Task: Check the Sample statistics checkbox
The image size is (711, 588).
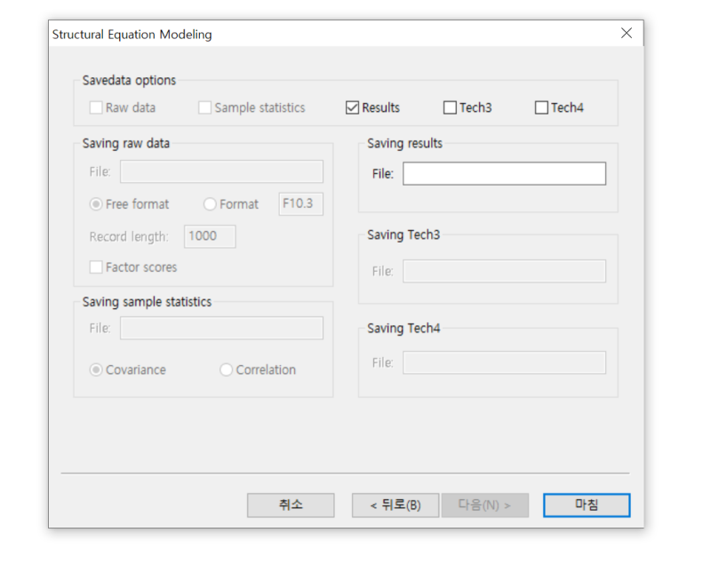Action: [204, 107]
